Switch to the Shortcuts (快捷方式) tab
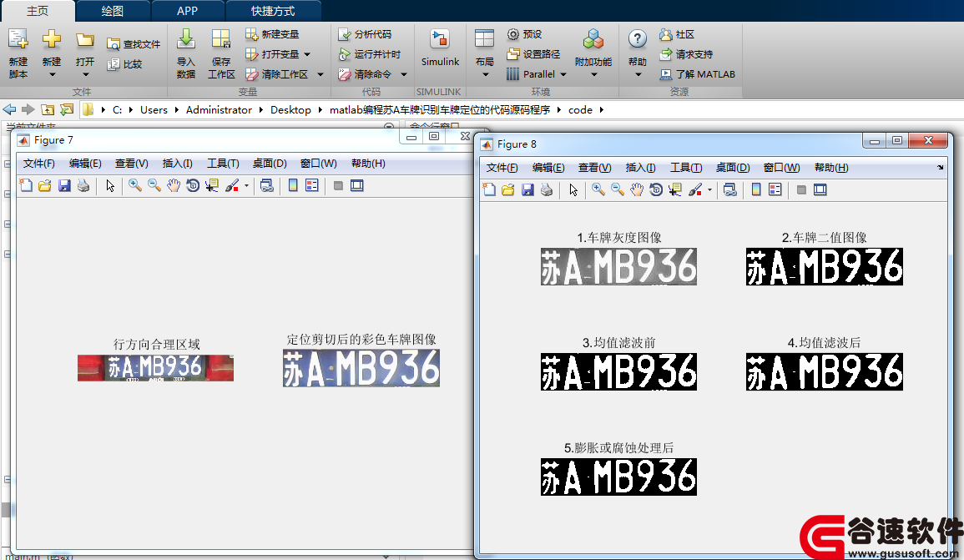 pyautogui.click(x=273, y=11)
